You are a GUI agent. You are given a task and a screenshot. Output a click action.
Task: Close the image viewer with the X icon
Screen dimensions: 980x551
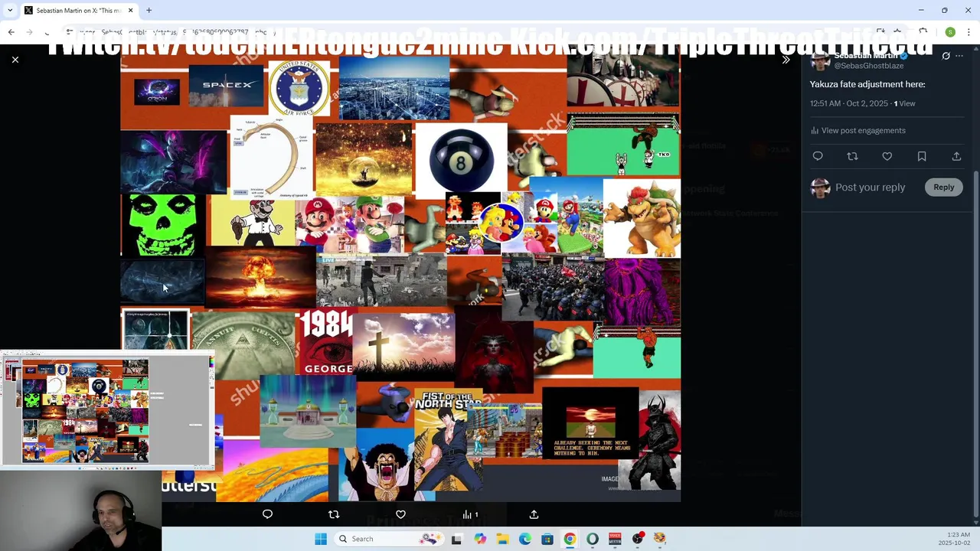click(x=15, y=60)
